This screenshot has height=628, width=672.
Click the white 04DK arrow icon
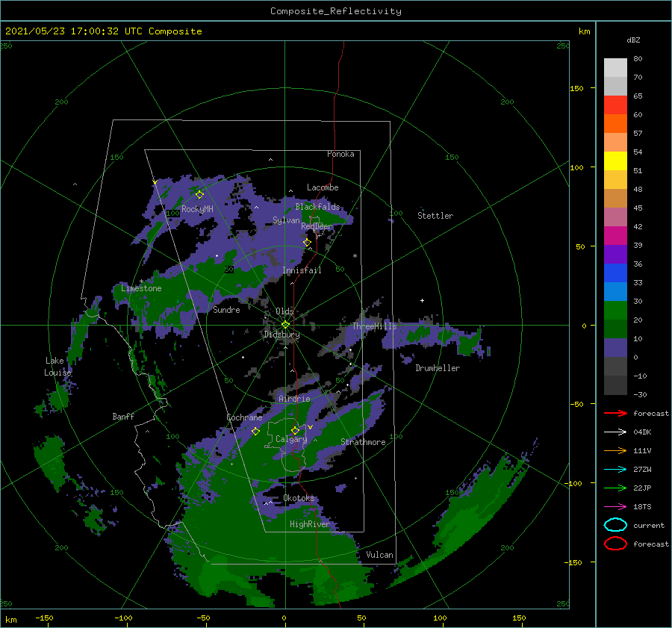[615, 432]
